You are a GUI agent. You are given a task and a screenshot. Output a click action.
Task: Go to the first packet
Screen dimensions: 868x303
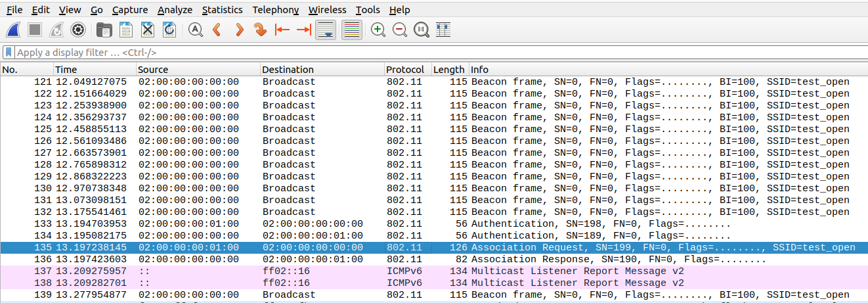(x=282, y=30)
